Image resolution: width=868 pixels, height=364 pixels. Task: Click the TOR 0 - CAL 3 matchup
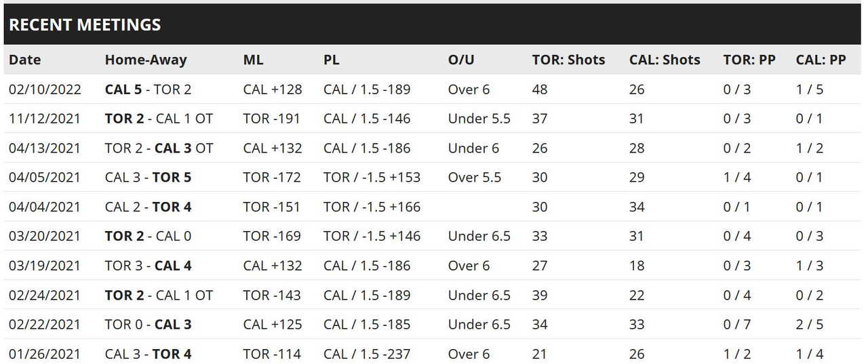click(148, 325)
